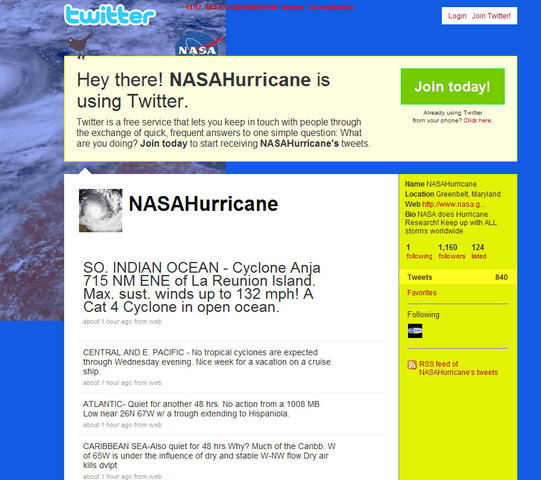Click the 'Location Greenbelt, Maryland' text
The height and width of the screenshot is (480, 541).
[453, 194]
